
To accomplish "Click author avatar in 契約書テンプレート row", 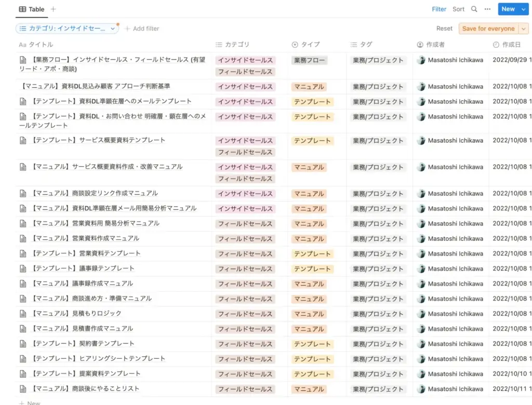I will point(421,344).
